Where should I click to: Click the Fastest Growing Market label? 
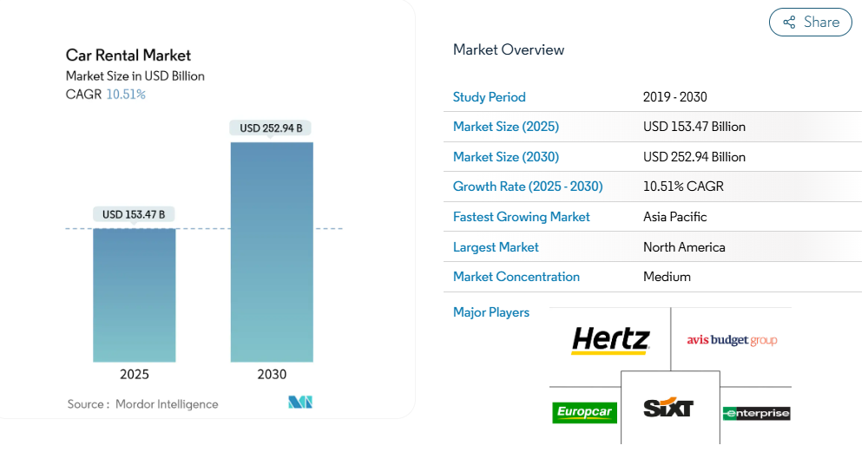tap(522, 217)
